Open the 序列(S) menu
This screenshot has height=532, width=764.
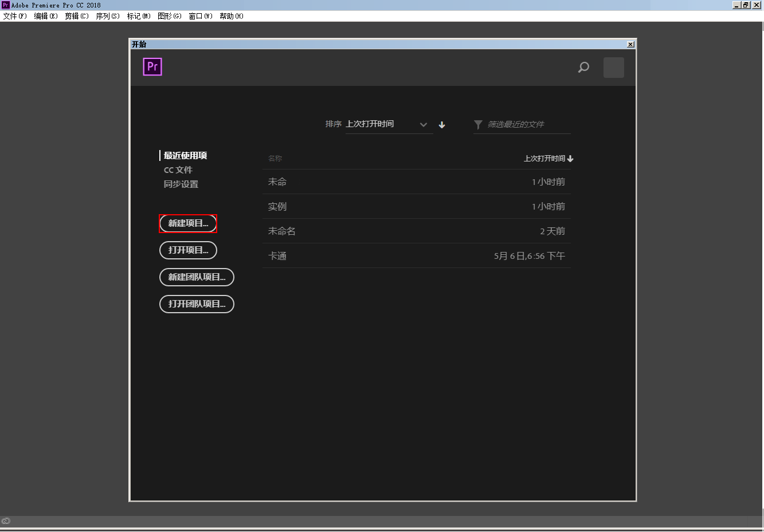pos(108,16)
